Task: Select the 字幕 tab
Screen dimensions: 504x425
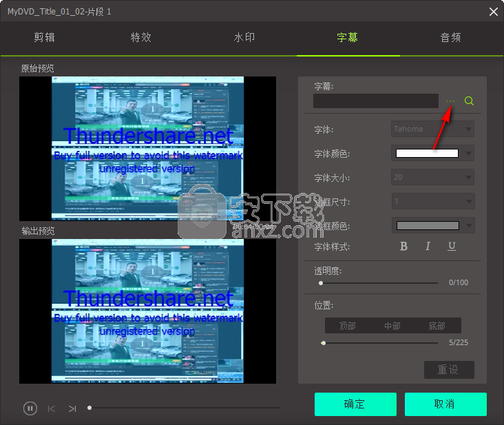Action: click(348, 38)
